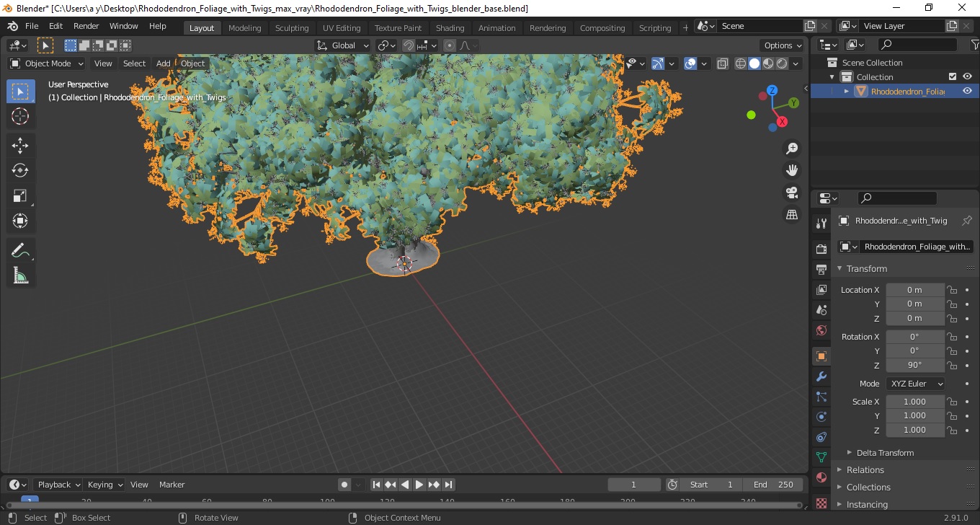Toggle lock on Location X
The image size is (980, 525).
[x=952, y=290]
